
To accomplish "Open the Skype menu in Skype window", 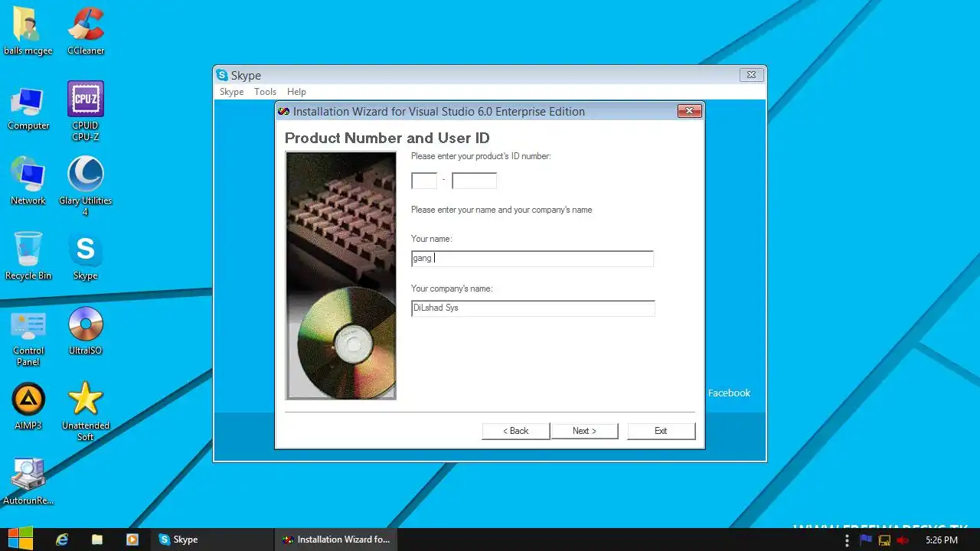I will 231,92.
